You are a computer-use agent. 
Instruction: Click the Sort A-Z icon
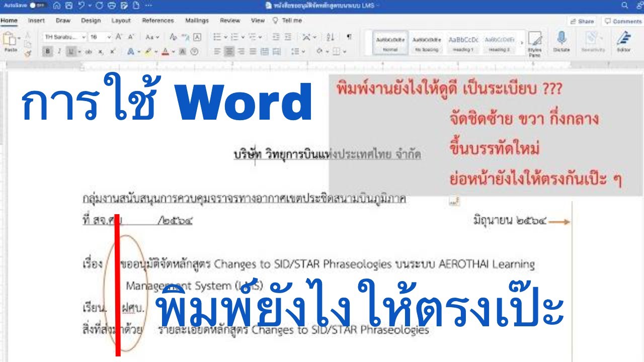(x=331, y=37)
